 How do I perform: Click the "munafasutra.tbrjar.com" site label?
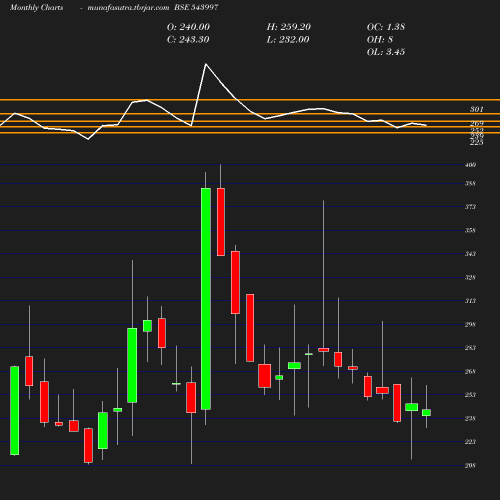(128, 7)
